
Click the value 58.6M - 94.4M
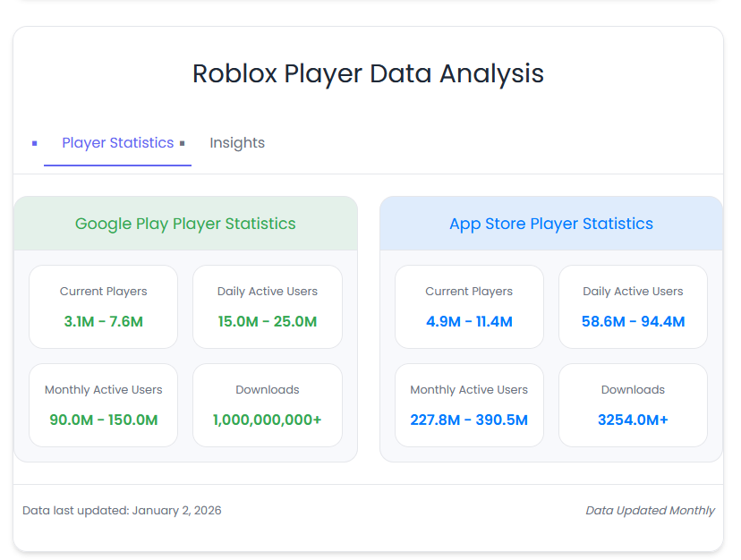[x=634, y=321]
